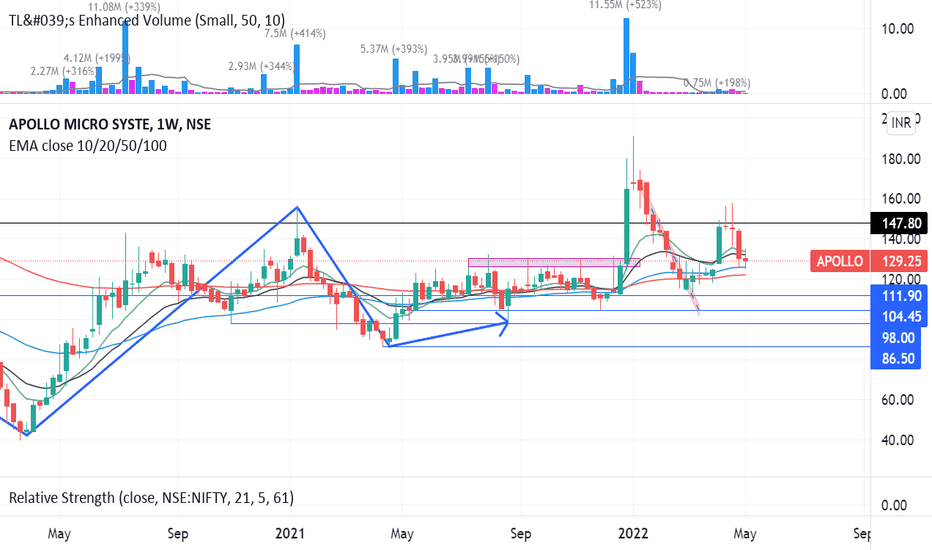
Task: Click the Enhanced Volume indicator title
Action: [x=146, y=21]
